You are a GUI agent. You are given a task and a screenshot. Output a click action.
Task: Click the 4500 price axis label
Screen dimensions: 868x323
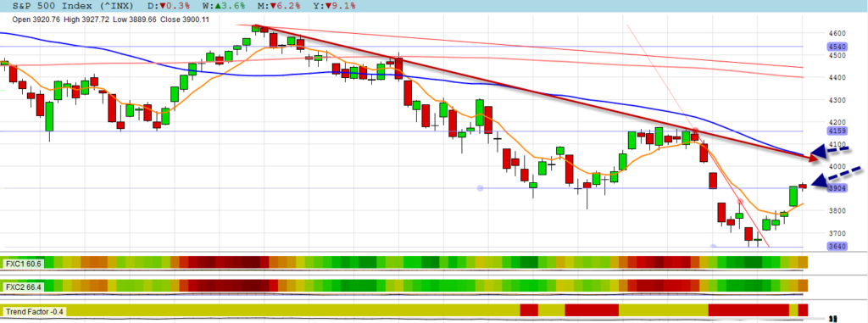837,55
